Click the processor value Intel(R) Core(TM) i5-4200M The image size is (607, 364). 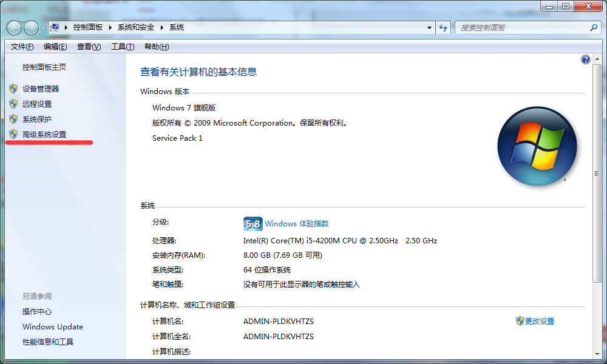(340, 241)
